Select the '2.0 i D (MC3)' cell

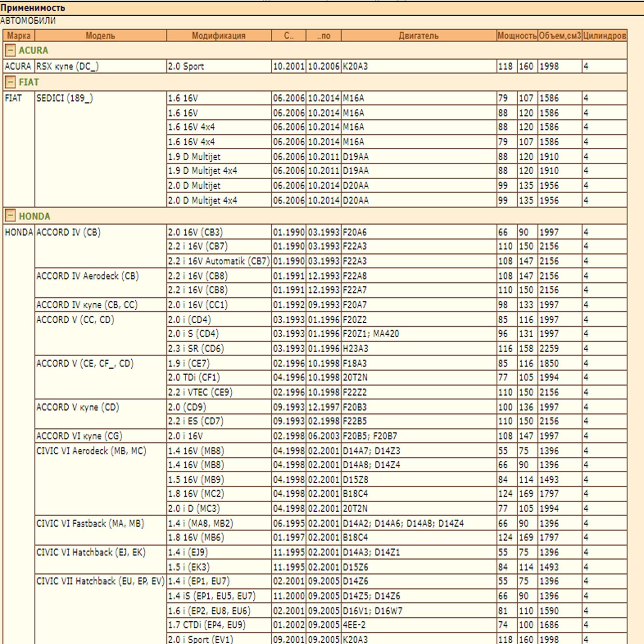pos(219,508)
